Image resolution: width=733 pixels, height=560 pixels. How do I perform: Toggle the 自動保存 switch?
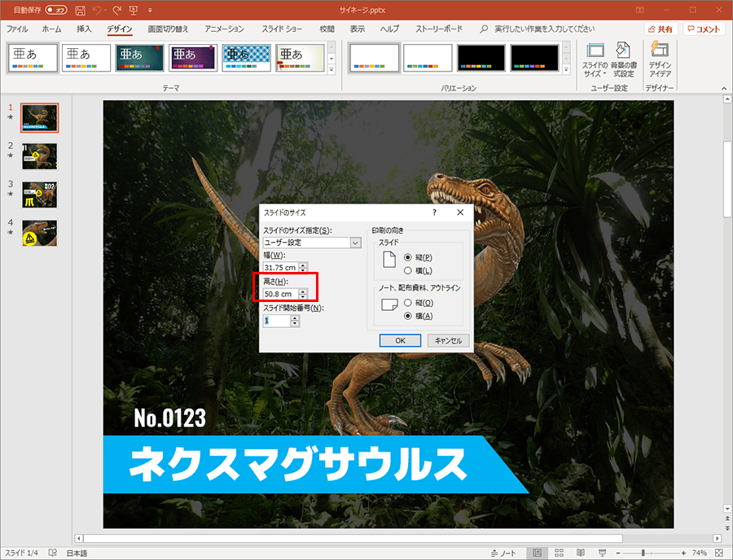[56, 10]
